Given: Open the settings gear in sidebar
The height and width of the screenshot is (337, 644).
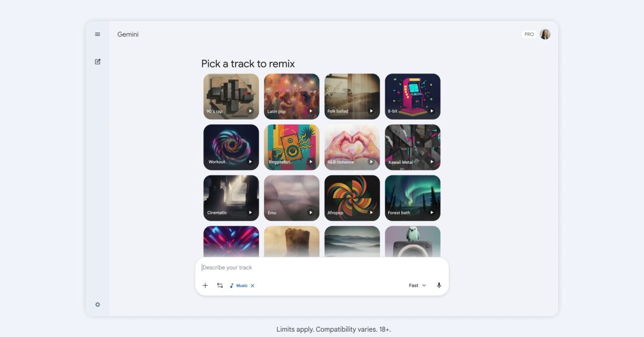Looking at the screenshot, I should tap(98, 305).
